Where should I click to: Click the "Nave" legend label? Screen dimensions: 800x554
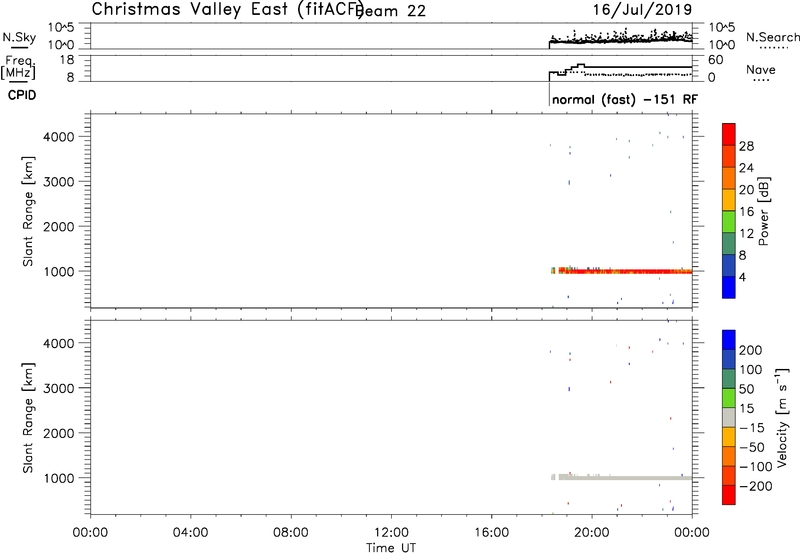761,69
